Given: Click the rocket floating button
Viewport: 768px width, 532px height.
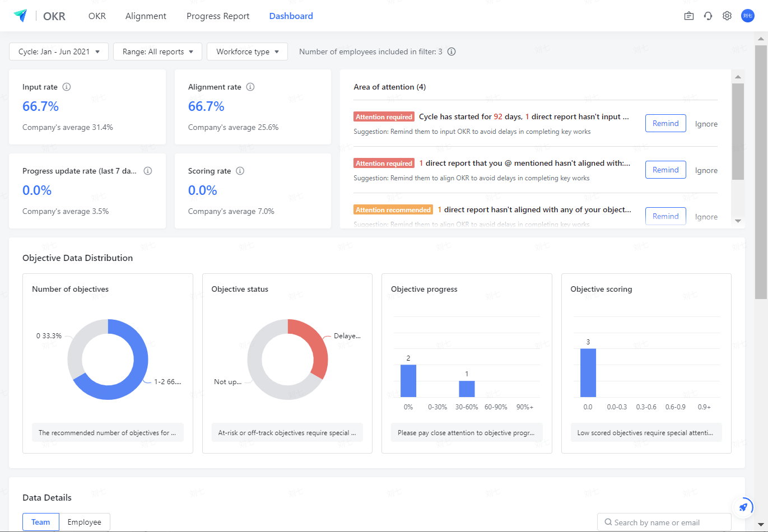Looking at the screenshot, I should (743, 507).
